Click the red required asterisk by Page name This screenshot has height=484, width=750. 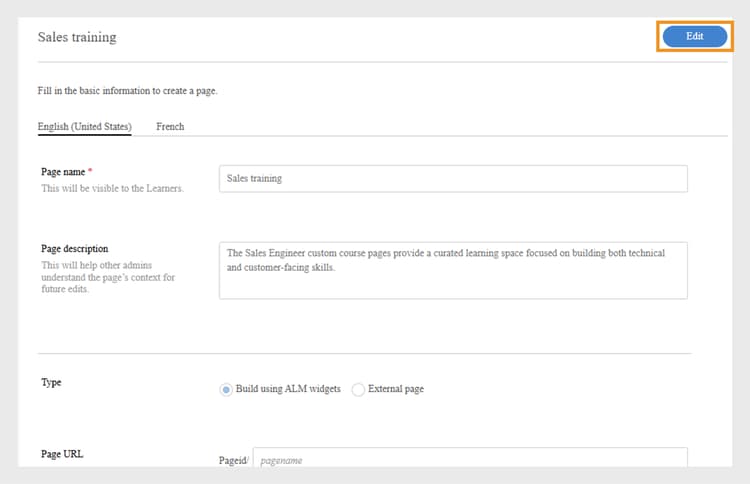tap(90, 172)
